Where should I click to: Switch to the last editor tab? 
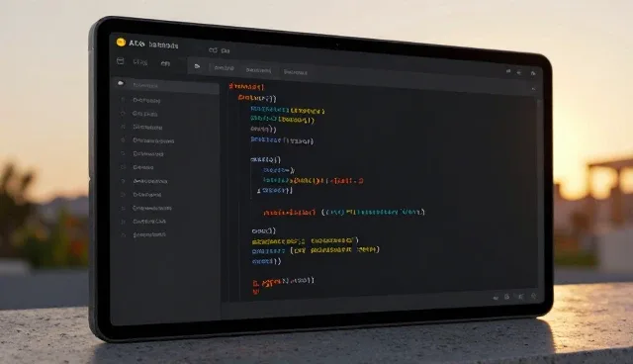tap(296, 72)
